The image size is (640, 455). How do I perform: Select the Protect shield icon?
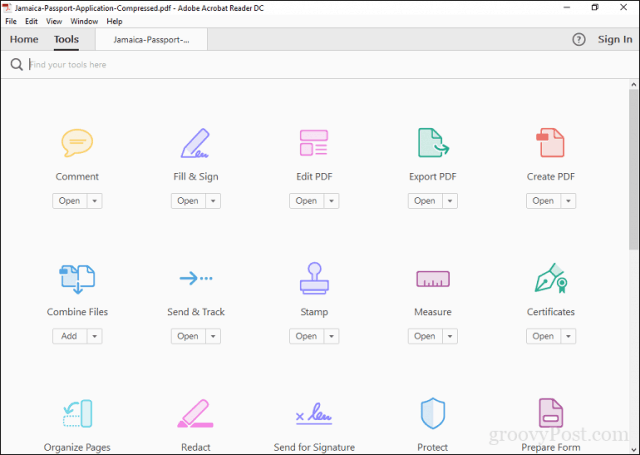(433, 413)
